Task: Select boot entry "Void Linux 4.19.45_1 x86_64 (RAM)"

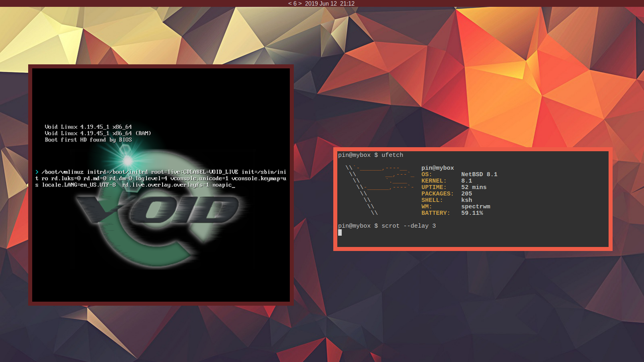Action: point(98,133)
